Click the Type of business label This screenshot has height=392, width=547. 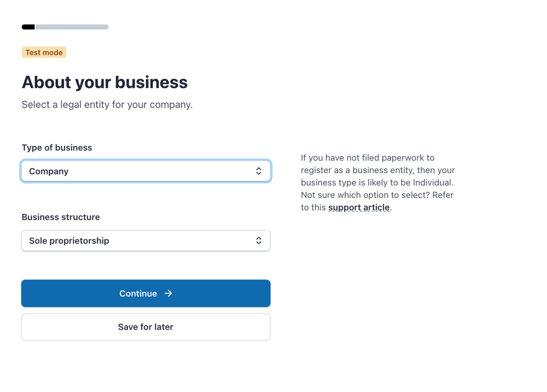57,148
